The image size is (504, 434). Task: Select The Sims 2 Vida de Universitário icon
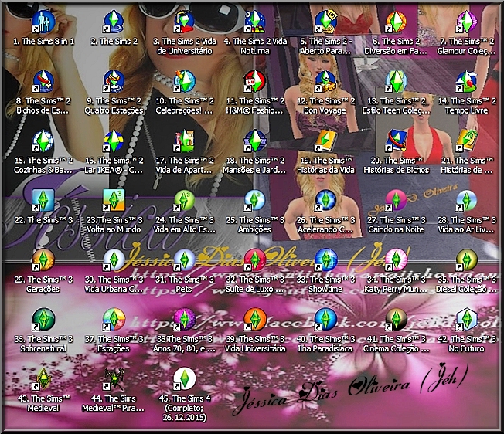click(185, 22)
